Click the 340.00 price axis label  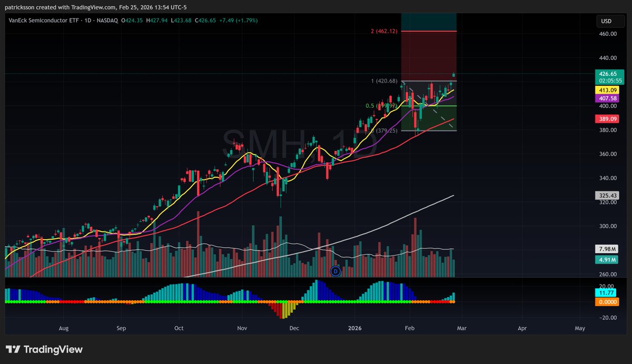pos(608,178)
